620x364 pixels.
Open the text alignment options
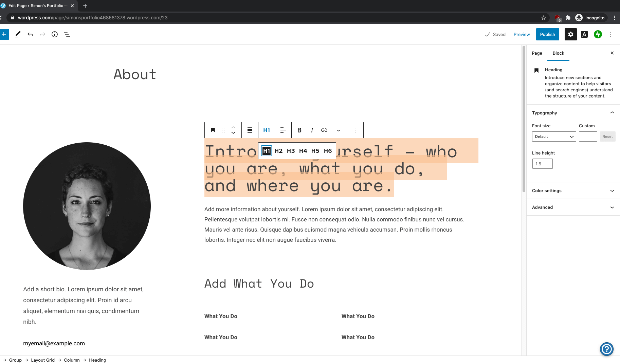pos(283,130)
